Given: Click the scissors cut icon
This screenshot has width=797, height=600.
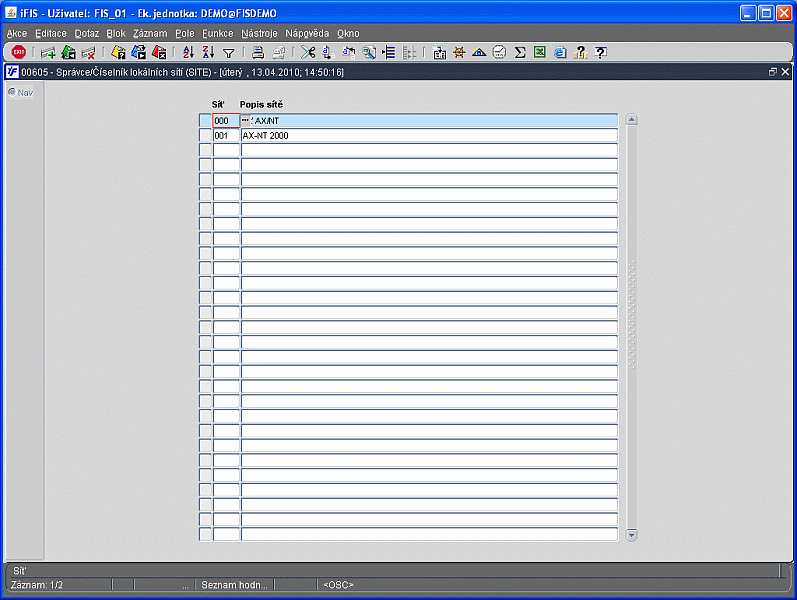Looking at the screenshot, I should (308, 52).
